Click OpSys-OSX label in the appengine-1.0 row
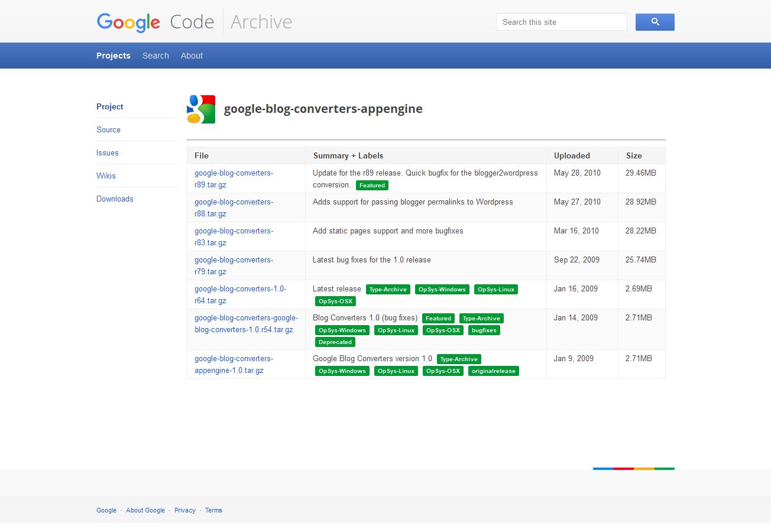Screen dimensions: 771x532 (443, 371)
